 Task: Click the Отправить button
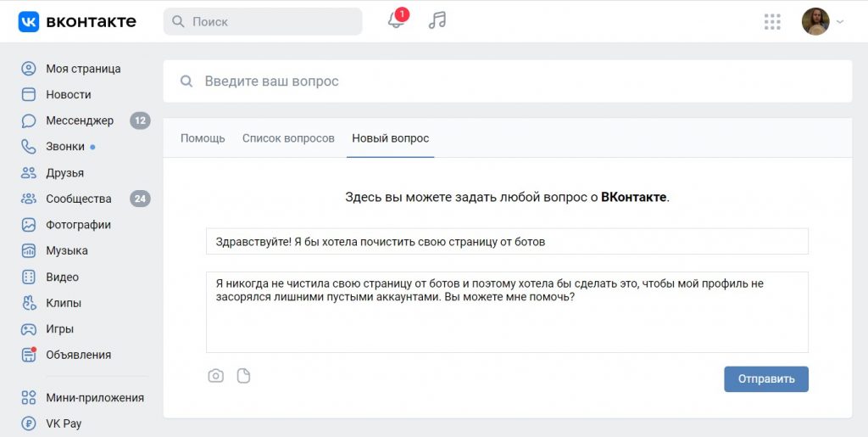pos(766,378)
